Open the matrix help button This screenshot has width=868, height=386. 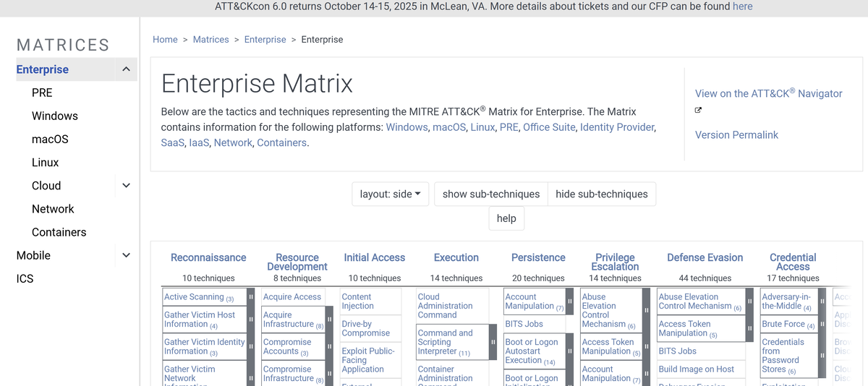click(506, 218)
